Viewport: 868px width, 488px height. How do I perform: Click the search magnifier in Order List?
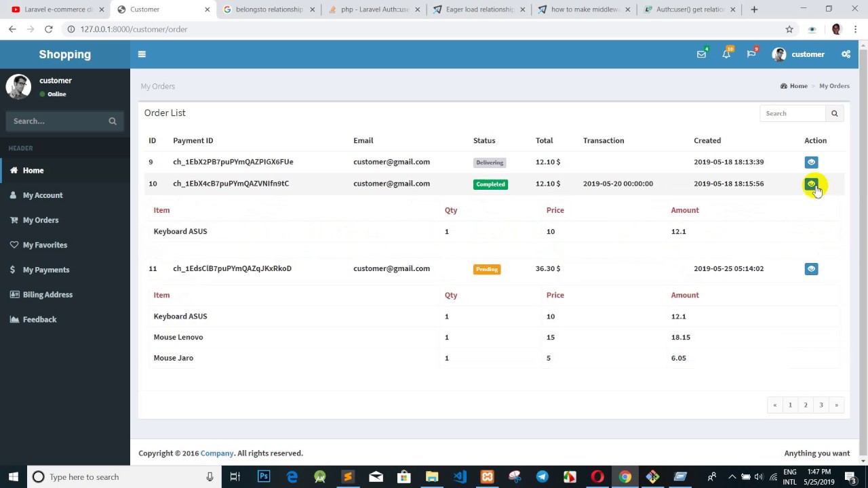(x=835, y=113)
